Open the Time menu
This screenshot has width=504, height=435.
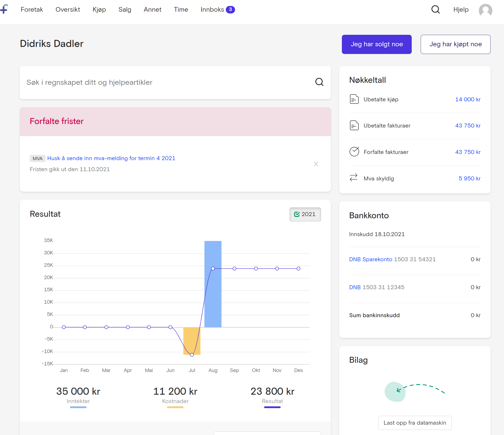(181, 9)
